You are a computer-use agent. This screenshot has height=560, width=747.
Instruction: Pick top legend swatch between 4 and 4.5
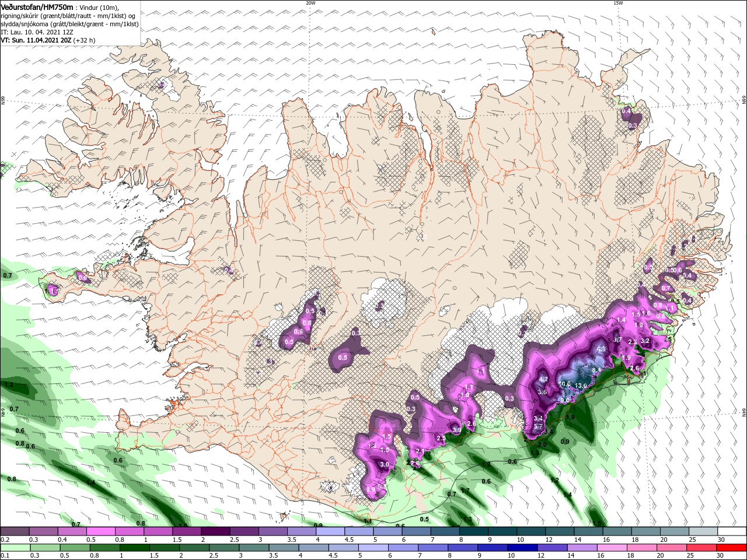tap(330, 531)
